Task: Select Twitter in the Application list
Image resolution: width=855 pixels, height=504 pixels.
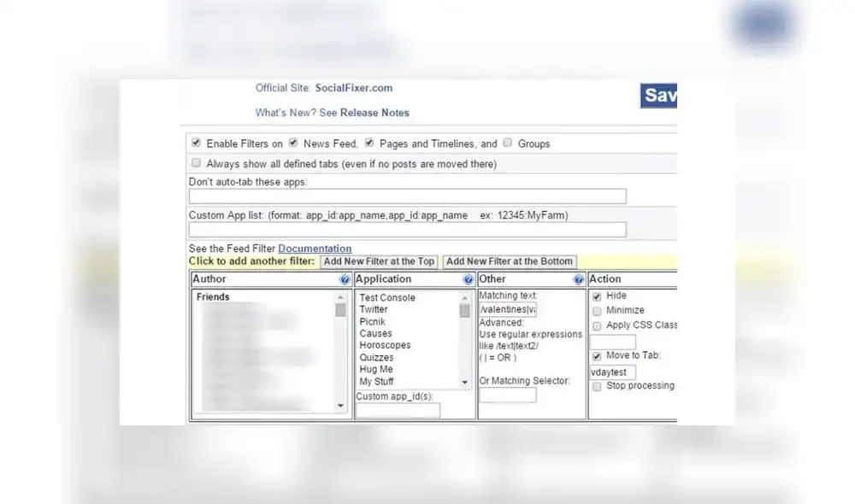Action: [374, 309]
